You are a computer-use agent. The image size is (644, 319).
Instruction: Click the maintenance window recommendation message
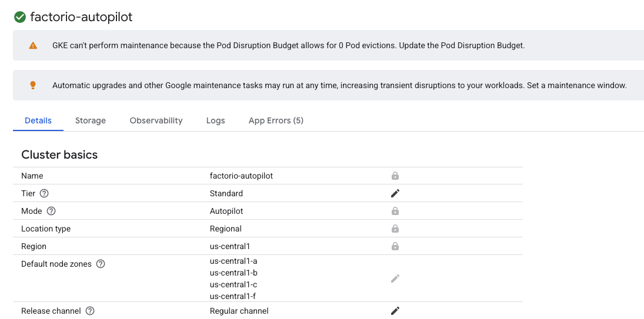point(339,85)
